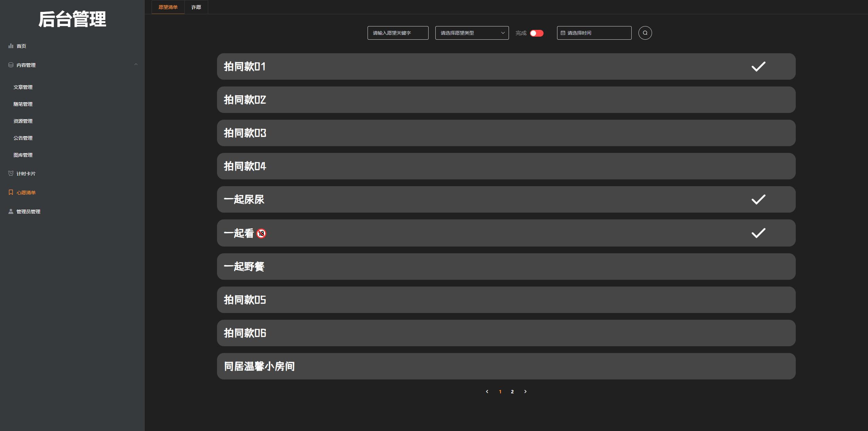Select page 2 in pagination
This screenshot has height=431, width=868.
tap(512, 392)
